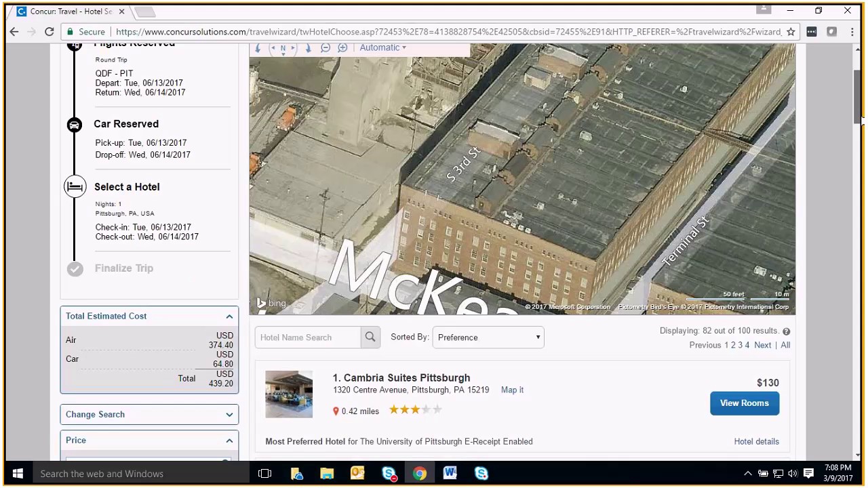
Task: Collapse the Price filter panel
Action: [x=229, y=441]
